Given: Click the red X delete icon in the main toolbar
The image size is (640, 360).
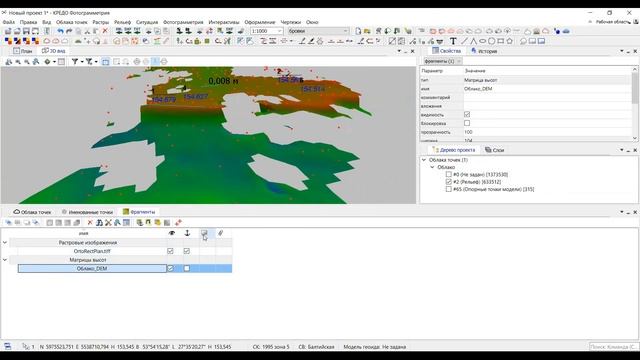Looking at the screenshot, I should click(105, 31).
